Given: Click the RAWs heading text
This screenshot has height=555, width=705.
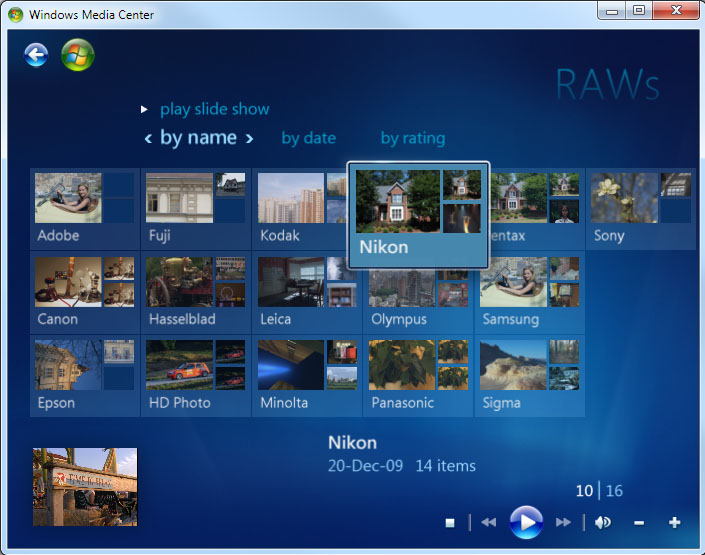Looking at the screenshot, I should (x=607, y=84).
